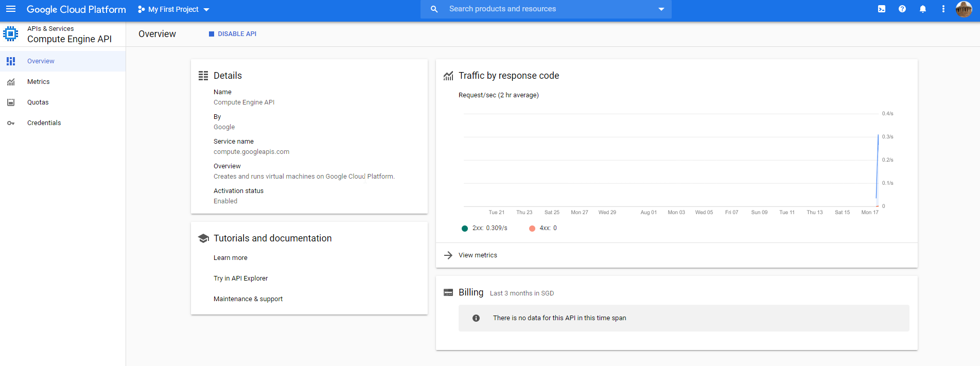Open the three-dot settings menu
Image resolution: width=980 pixels, height=366 pixels.
click(943, 9)
